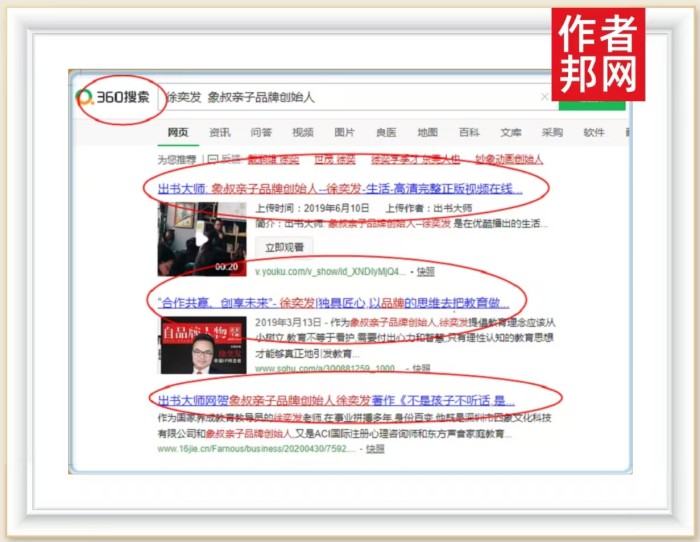Switch to the 采购 tab
The height and width of the screenshot is (542, 700).
pyautogui.click(x=552, y=132)
